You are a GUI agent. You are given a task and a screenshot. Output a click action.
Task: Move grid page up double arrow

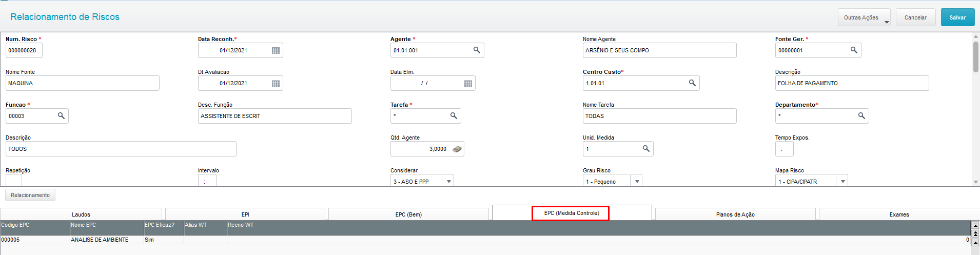click(975, 233)
